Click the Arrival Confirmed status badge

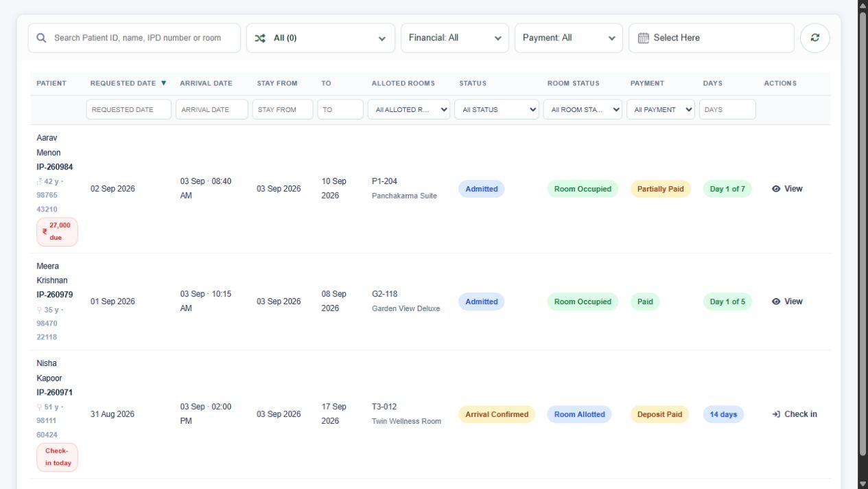pyautogui.click(x=497, y=414)
